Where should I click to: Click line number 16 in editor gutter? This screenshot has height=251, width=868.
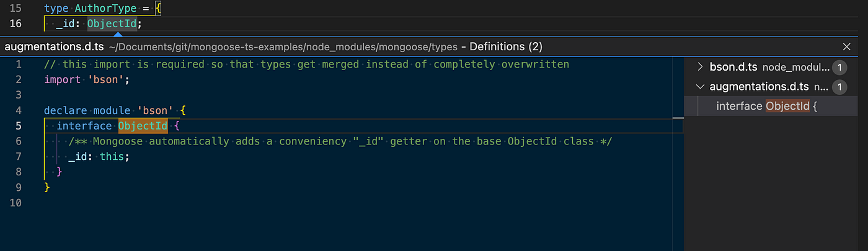click(x=16, y=24)
